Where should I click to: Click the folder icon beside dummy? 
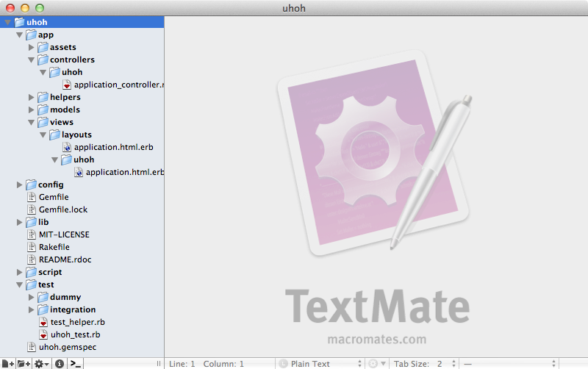click(x=43, y=297)
